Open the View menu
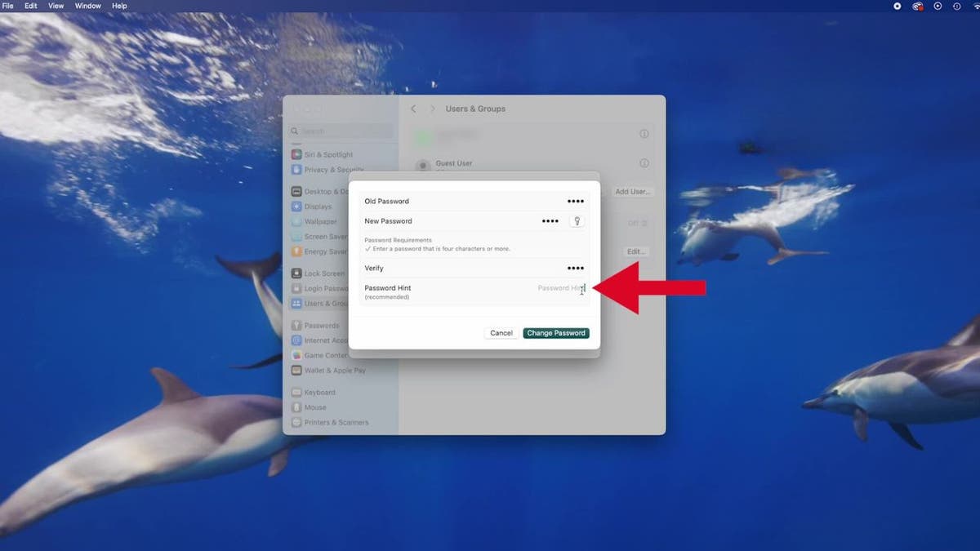The image size is (980, 551). [x=56, y=6]
